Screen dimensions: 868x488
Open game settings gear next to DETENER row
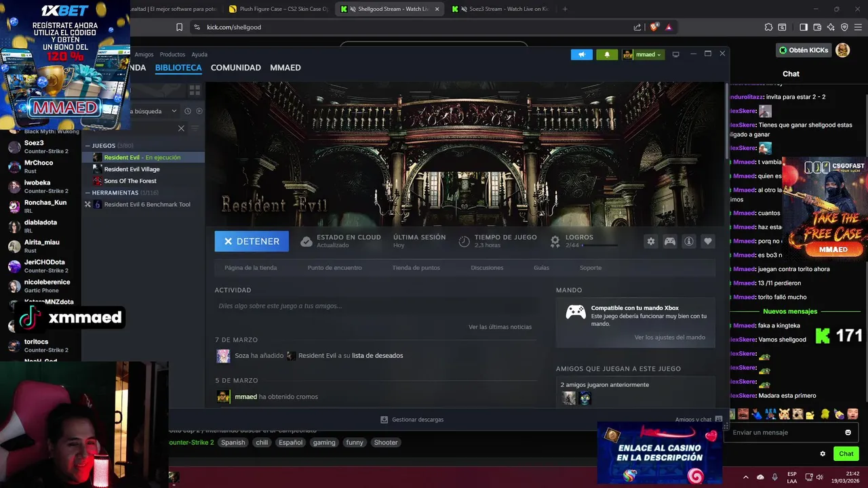[651, 241]
